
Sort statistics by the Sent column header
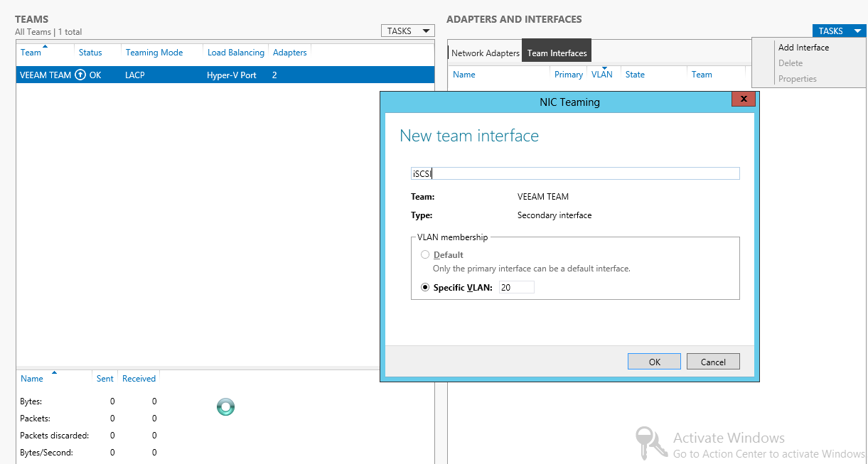coord(105,379)
